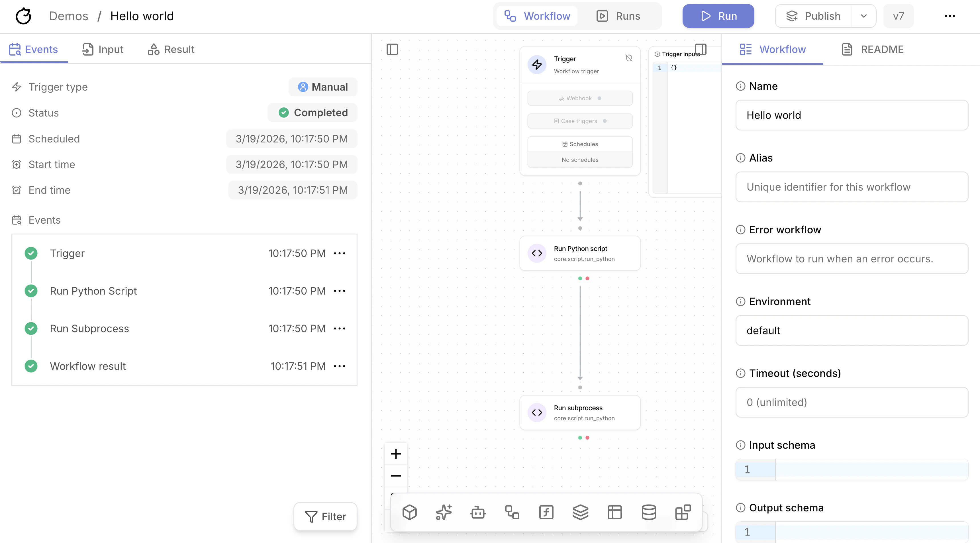Screen dimensions: 980x543
Task: Click the components icon at the toolbar's right end
Action: pyautogui.click(x=683, y=512)
